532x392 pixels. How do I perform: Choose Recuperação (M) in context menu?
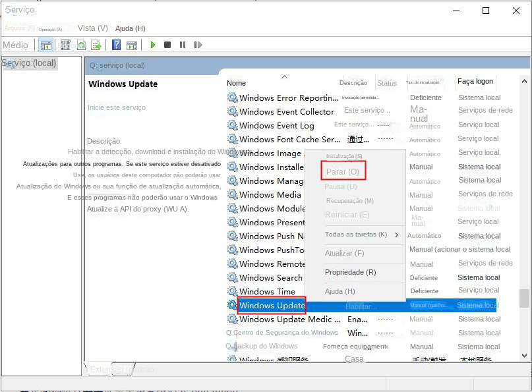pos(350,201)
